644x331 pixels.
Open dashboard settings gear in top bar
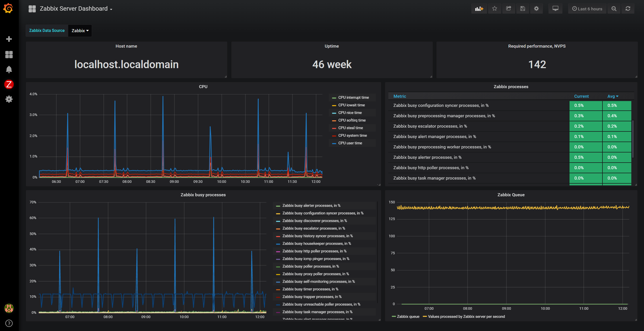(536, 9)
